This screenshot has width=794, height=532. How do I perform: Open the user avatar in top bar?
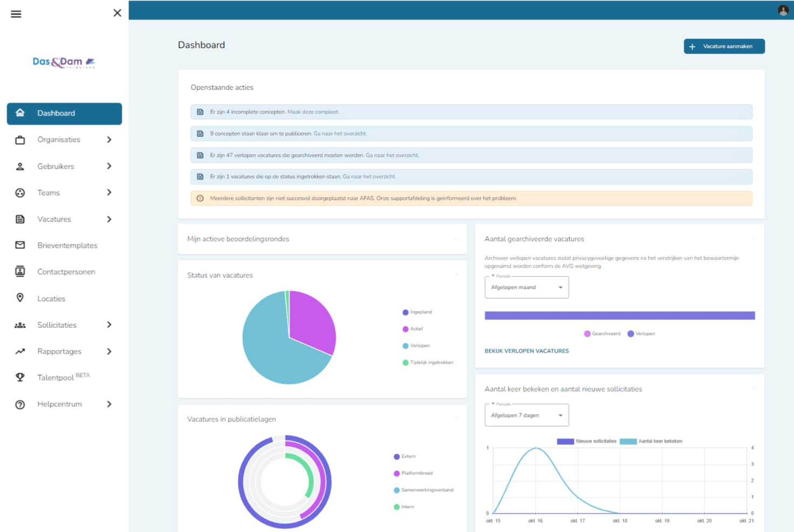pyautogui.click(x=783, y=10)
